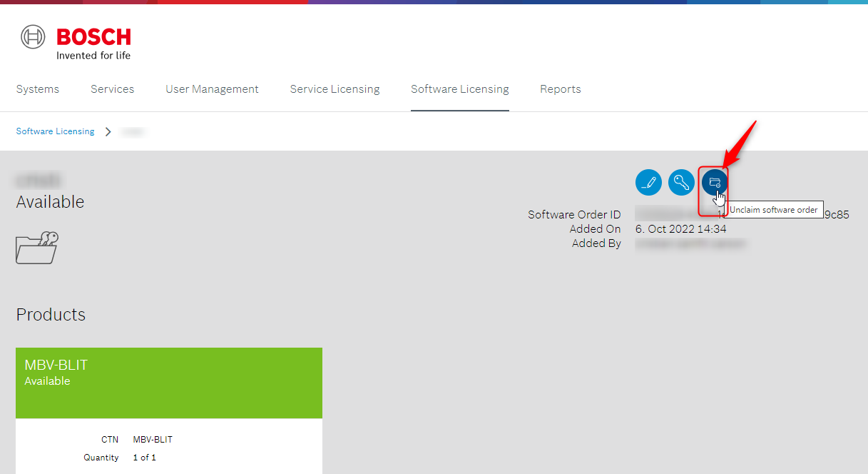Click the Bosch circular logo emblem
Screen dimensions: 868x474
[33, 37]
